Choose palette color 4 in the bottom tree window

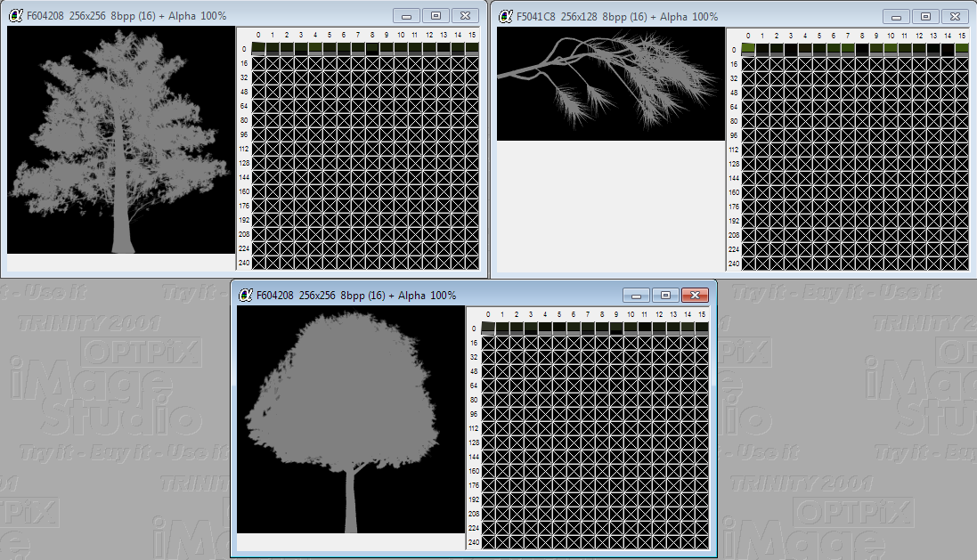[x=545, y=329]
